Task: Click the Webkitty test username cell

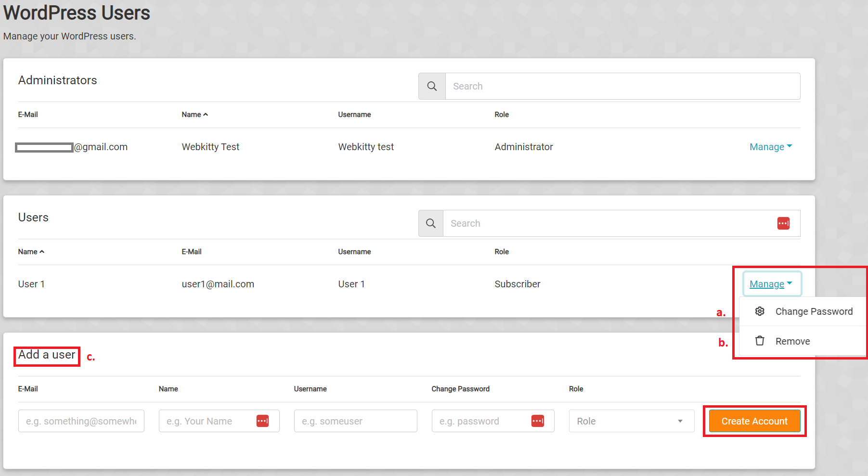Action: coord(366,147)
